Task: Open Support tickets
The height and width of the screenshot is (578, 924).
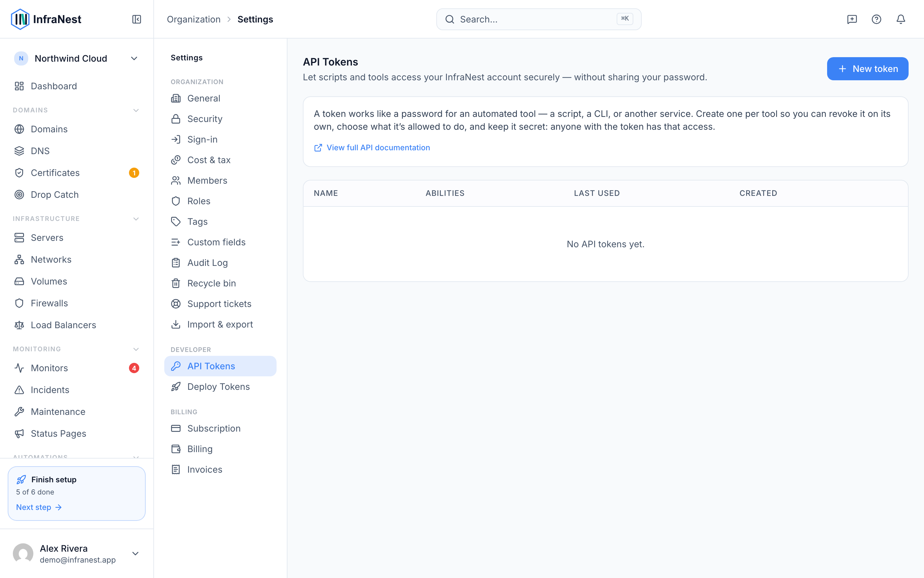Action: tap(220, 304)
